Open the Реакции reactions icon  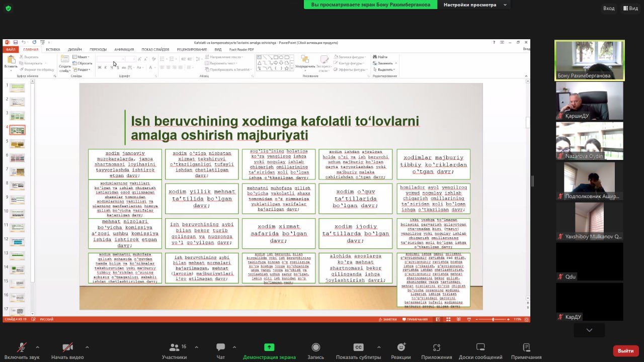(x=401, y=347)
